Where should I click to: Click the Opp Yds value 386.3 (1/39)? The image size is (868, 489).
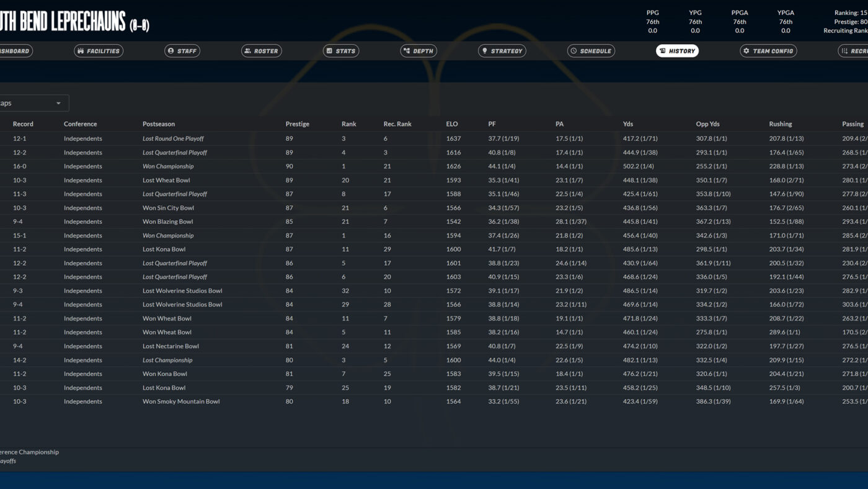tap(714, 402)
